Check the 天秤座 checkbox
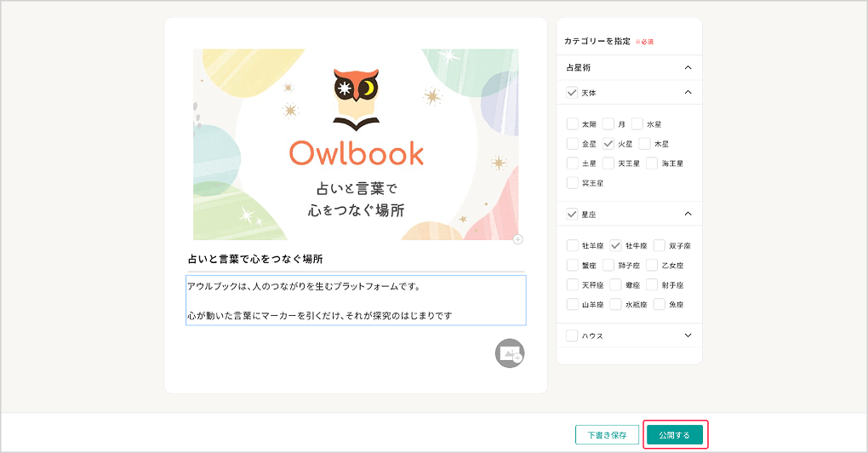868x453 pixels. [x=573, y=284]
